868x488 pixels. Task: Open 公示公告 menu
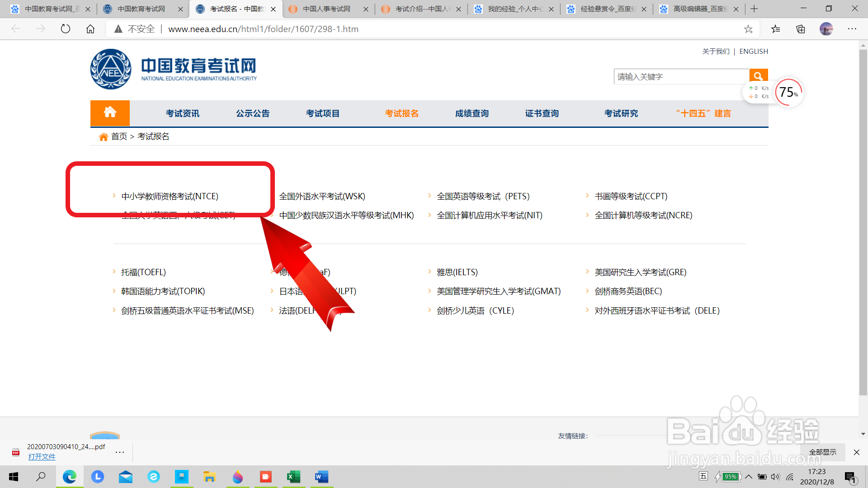coord(253,113)
